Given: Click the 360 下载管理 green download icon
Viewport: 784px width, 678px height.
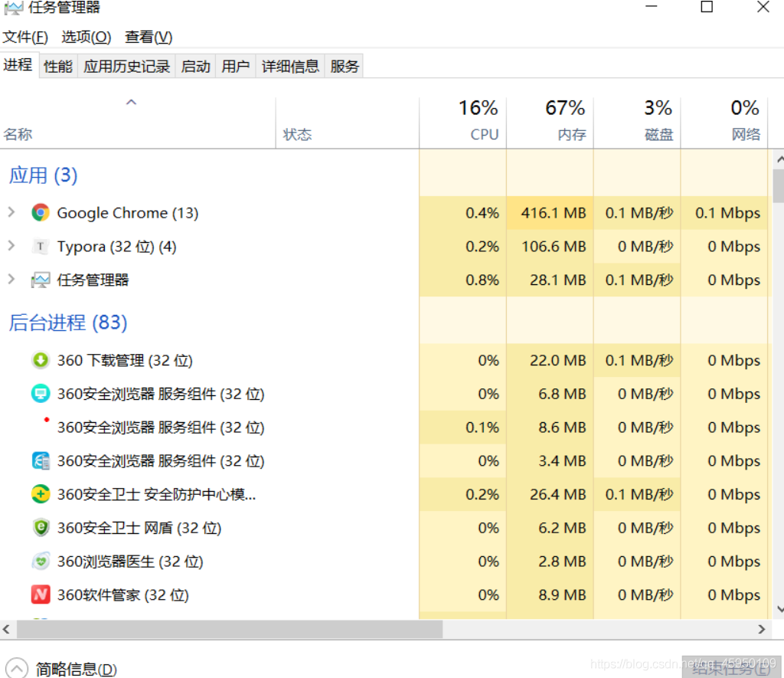Looking at the screenshot, I should tap(41, 360).
